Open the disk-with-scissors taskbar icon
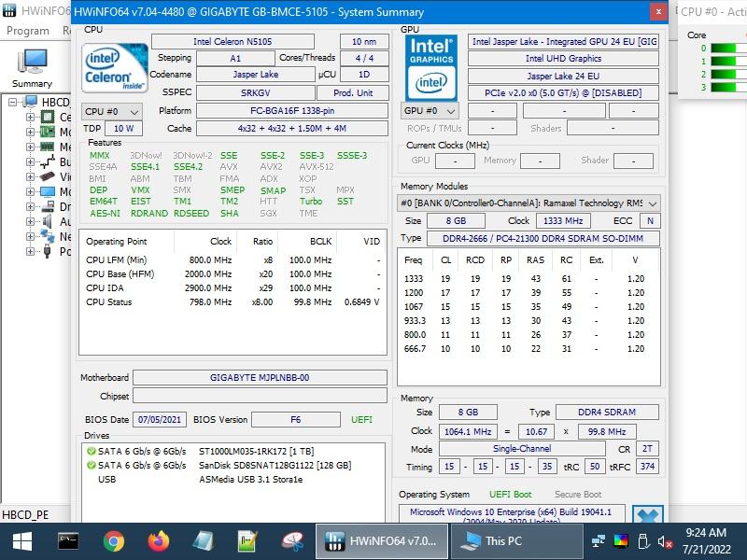This screenshot has width=747, height=560. pyautogui.click(x=292, y=541)
